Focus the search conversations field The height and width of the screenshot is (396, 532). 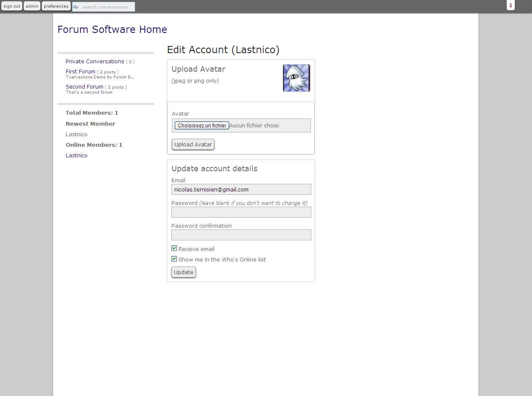coord(107,7)
